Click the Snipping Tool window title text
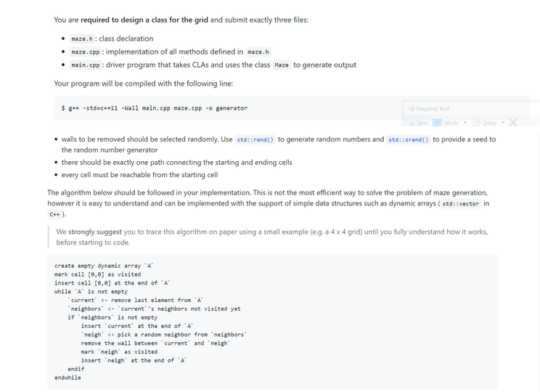The image size is (540, 392). (x=433, y=109)
